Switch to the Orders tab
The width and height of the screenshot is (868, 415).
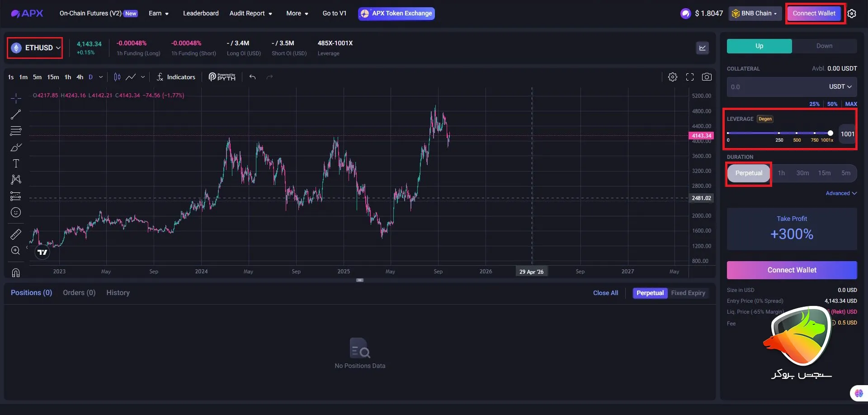[x=79, y=293]
